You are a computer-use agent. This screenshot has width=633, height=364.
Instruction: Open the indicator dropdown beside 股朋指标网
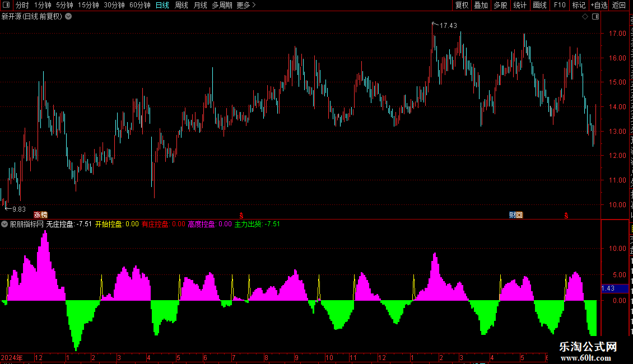coord(4,224)
